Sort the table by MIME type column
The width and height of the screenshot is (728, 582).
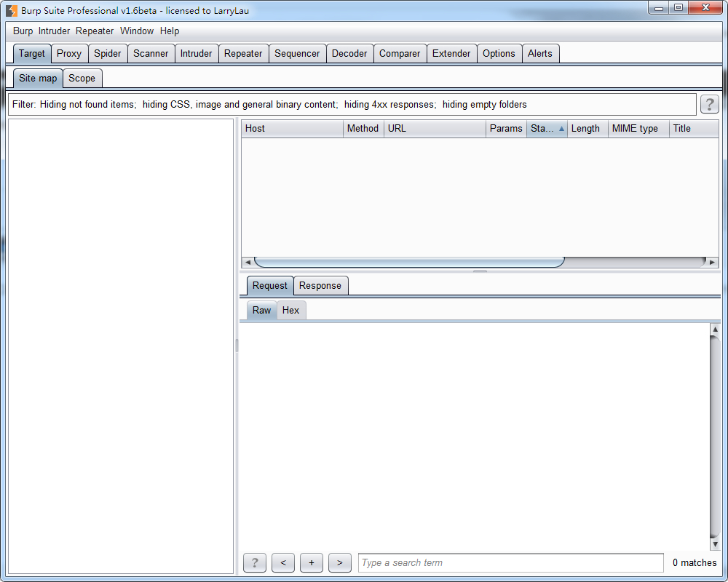click(x=638, y=129)
